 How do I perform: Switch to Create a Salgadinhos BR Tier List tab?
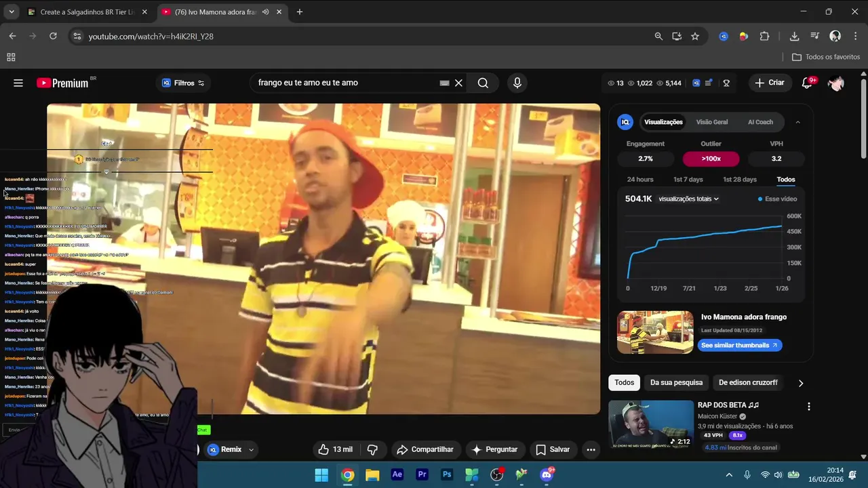coord(87,12)
